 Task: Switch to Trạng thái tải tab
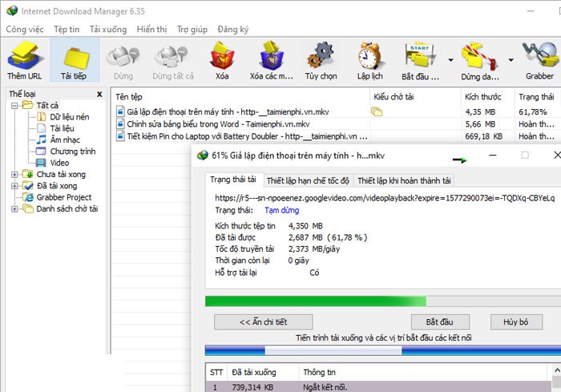click(x=233, y=180)
